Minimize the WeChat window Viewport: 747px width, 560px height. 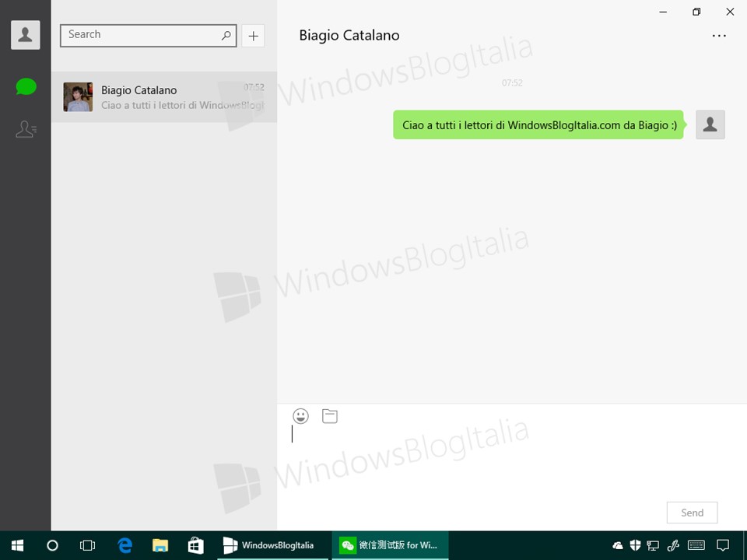click(x=663, y=12)
